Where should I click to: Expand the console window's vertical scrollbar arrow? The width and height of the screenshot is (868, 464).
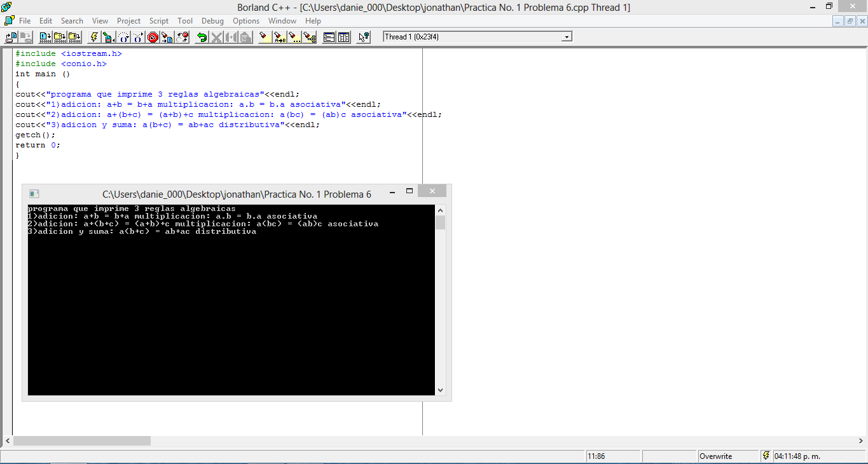point(439,390)
